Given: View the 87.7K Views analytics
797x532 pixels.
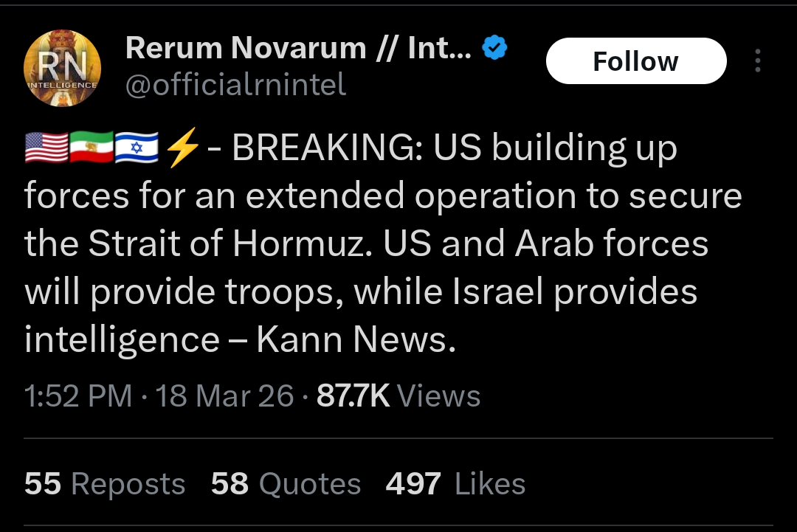Looking at the screenshot, I should pos(398,396).
